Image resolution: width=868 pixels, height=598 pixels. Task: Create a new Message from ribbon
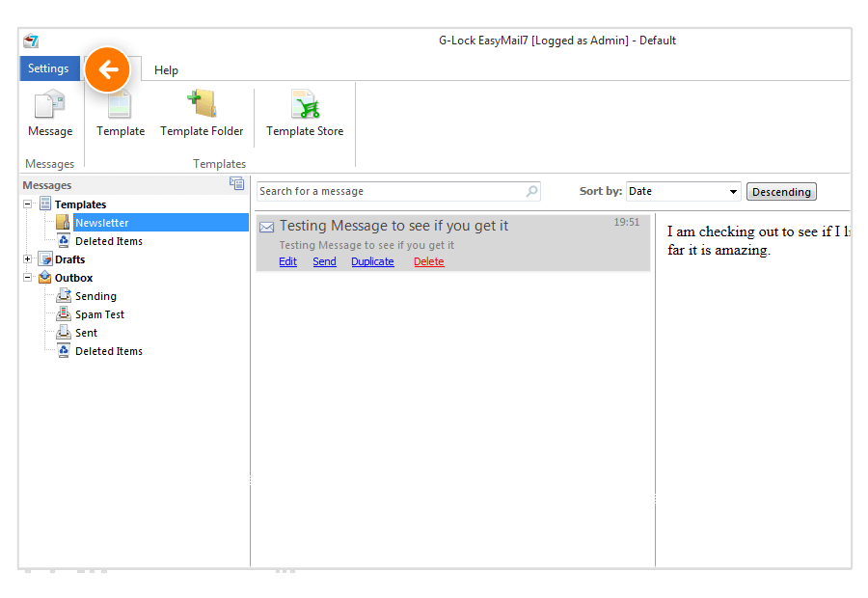[x=50, y=114]
